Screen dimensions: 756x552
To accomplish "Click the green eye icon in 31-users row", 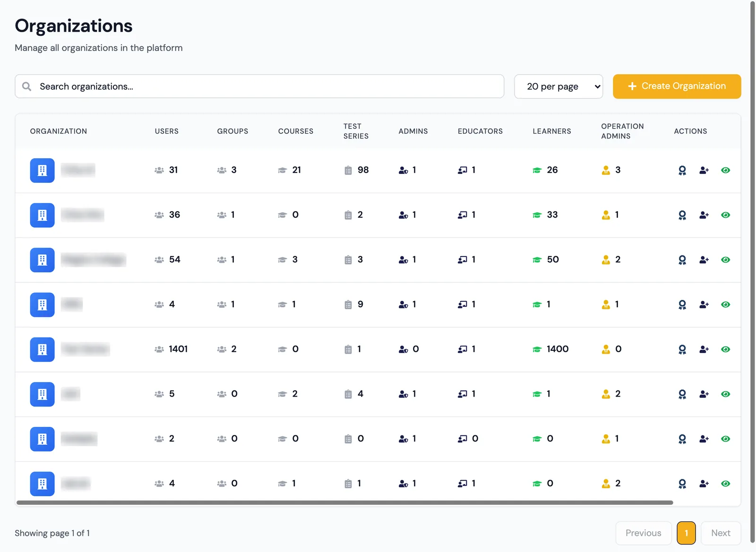I will tap(726, 170).
